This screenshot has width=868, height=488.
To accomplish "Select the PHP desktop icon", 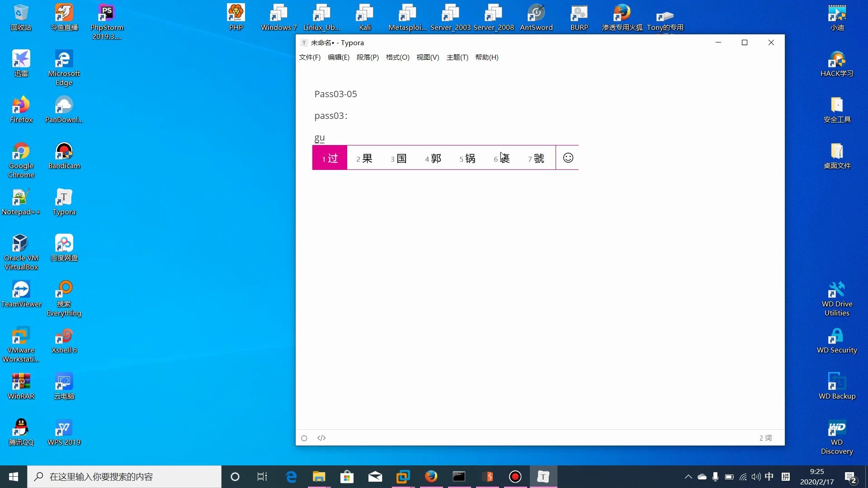I will (x=236, y=18).
